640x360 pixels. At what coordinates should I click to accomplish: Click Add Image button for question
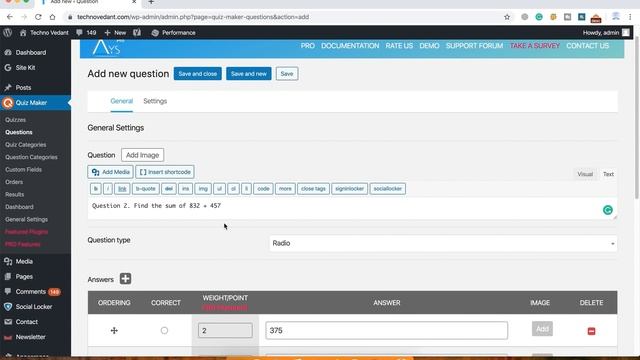(x=142, y=155)
